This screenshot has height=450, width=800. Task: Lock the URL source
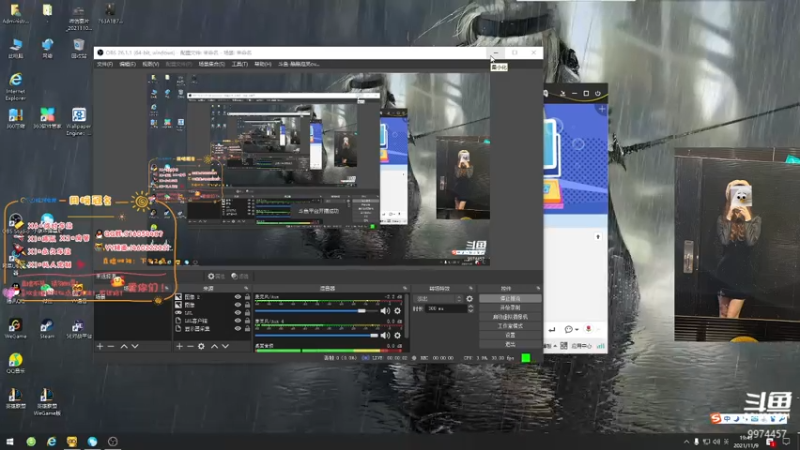247,313
